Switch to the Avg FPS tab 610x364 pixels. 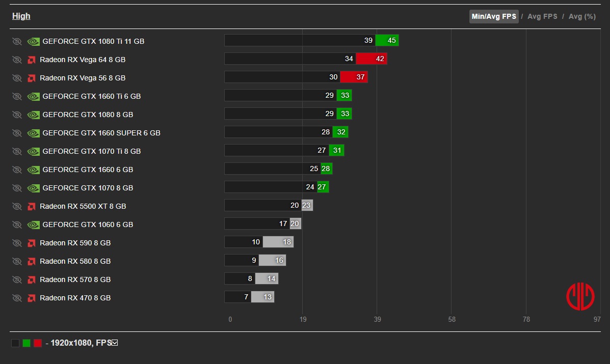pos(542,16)
